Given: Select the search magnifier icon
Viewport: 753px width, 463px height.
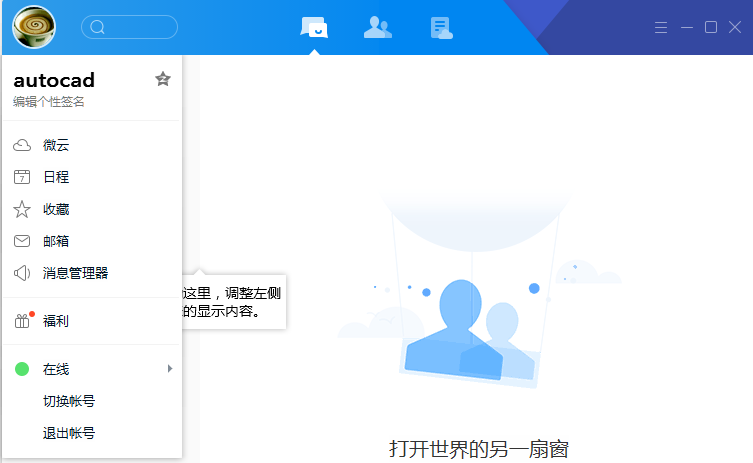Looking at the screenshot, I should 97,27.
